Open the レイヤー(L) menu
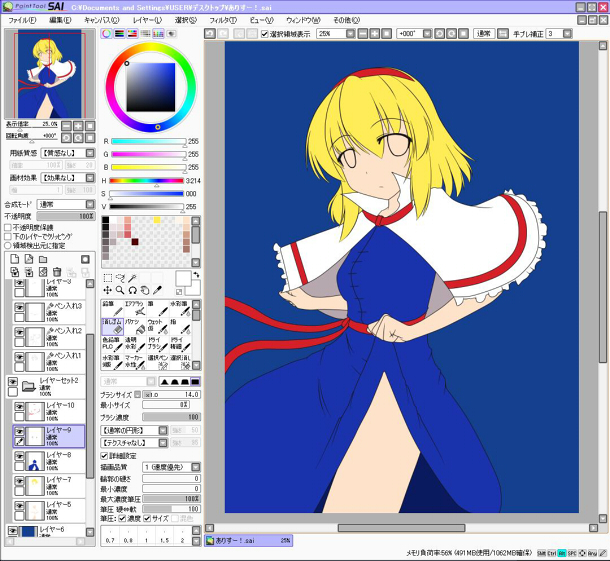Viewport: 610px width, 561px height. [147, 20]
